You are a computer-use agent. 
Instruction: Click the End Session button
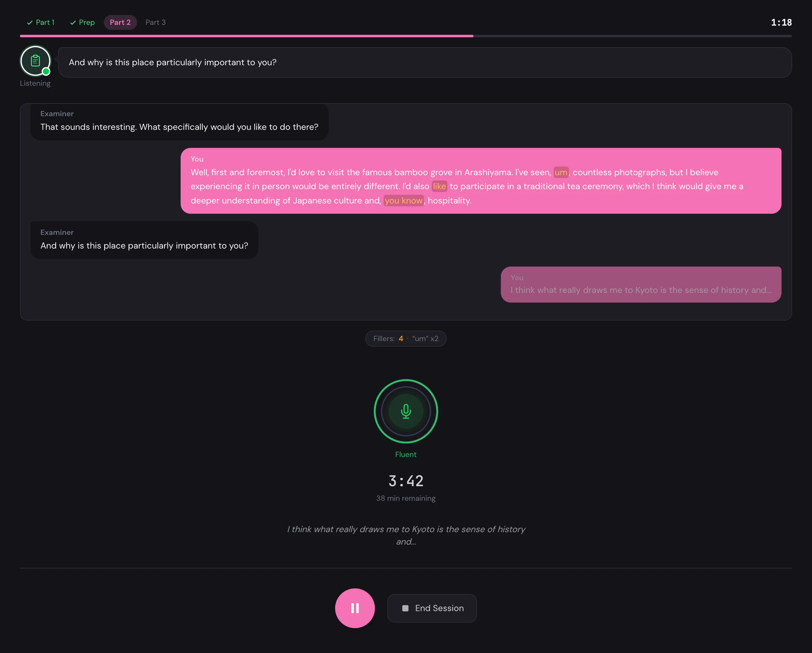click(431, 608)
